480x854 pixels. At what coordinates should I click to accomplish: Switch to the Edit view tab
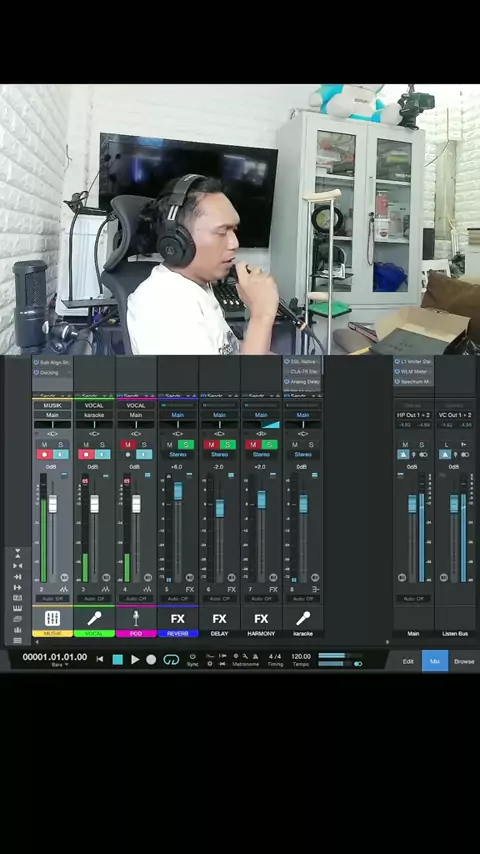[408, 661]
